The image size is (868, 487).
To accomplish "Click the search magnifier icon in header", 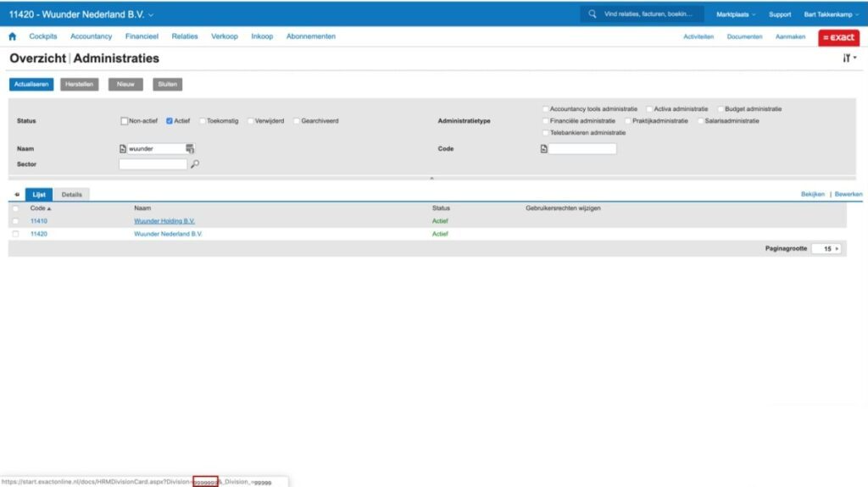I will point(593,14).
